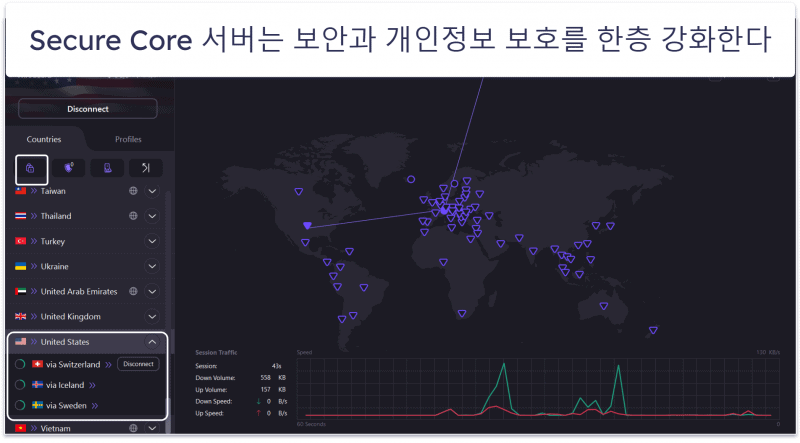Switch to the Countries tab
The height and width of the screenshot is (443, 800).
click(44, 139)
